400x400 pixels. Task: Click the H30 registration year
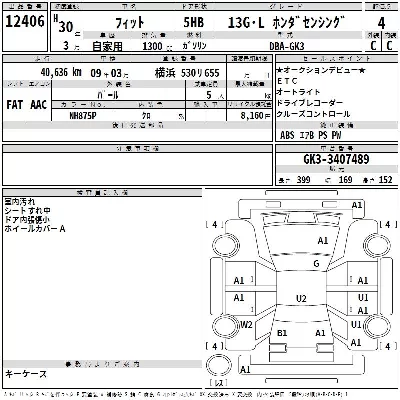63,24
